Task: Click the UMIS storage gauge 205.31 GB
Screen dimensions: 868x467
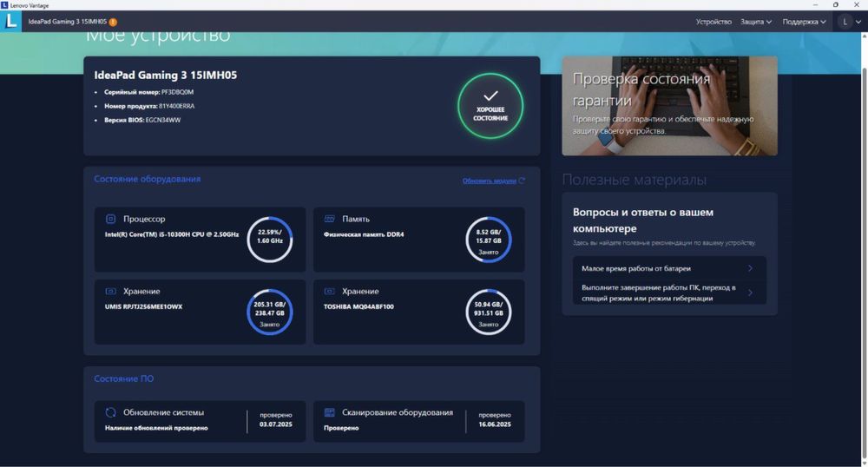Action: pos(270,312)
